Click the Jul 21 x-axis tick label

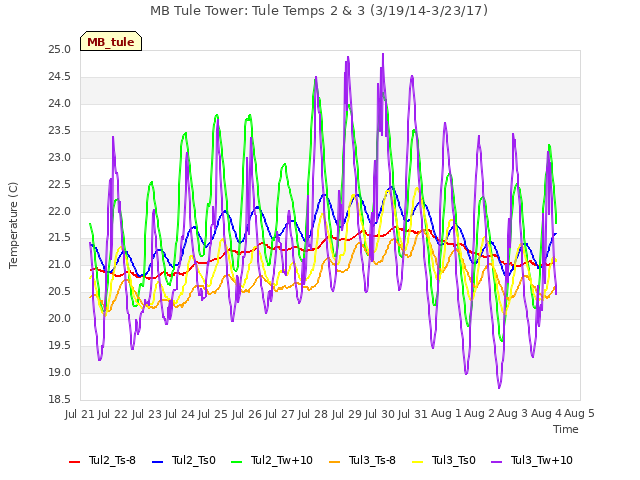[x=80, y=414]
